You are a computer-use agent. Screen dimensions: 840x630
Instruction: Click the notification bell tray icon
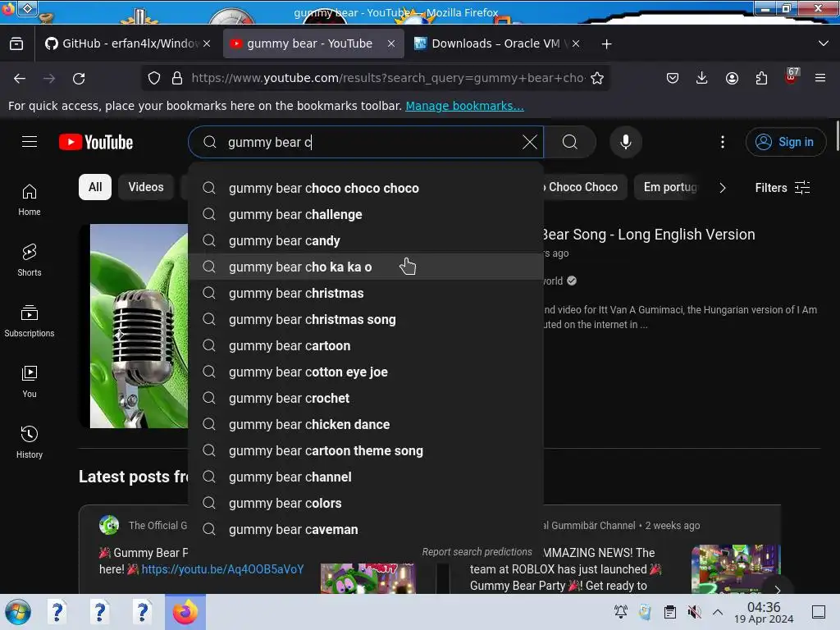(x=621, y=612)
